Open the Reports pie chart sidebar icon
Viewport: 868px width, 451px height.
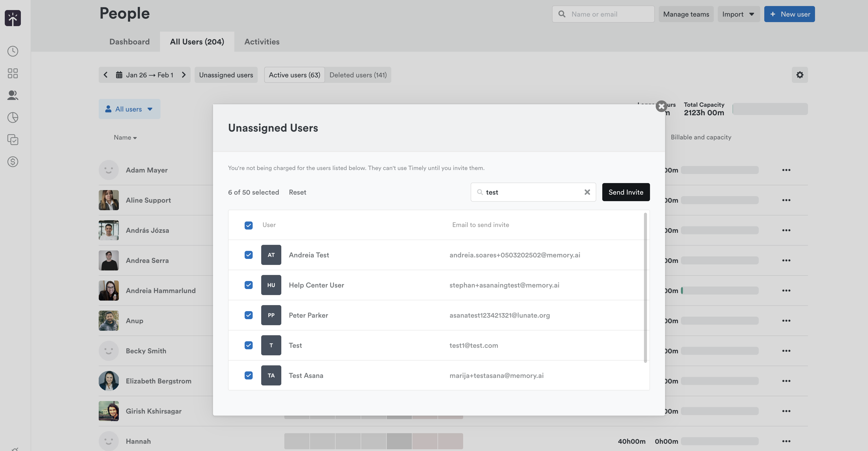[x=13, y=118]
